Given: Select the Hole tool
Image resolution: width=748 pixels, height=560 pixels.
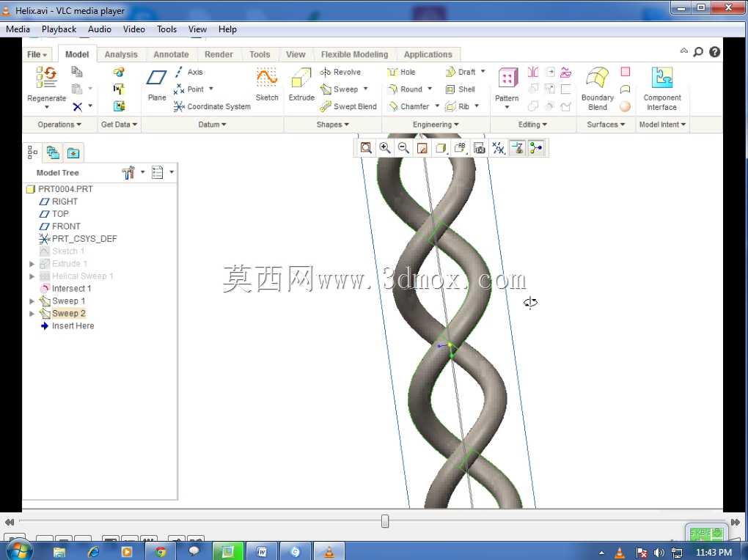Looking at the screenshot, I should coord(401,72).
